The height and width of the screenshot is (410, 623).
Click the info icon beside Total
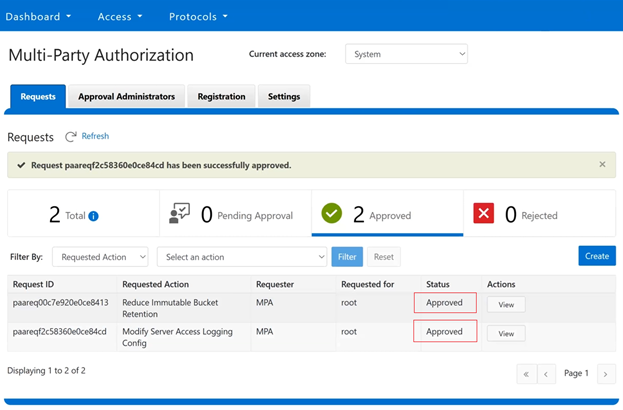tap(93, 216)
